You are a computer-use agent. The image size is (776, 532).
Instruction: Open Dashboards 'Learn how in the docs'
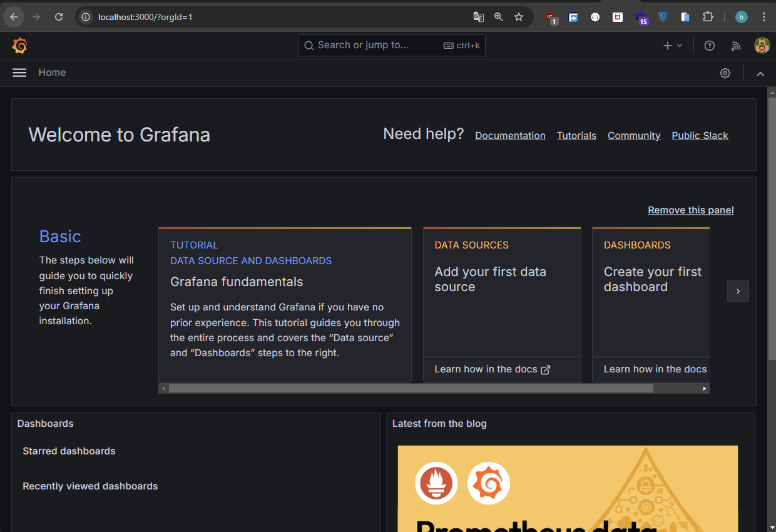point(655,369)
